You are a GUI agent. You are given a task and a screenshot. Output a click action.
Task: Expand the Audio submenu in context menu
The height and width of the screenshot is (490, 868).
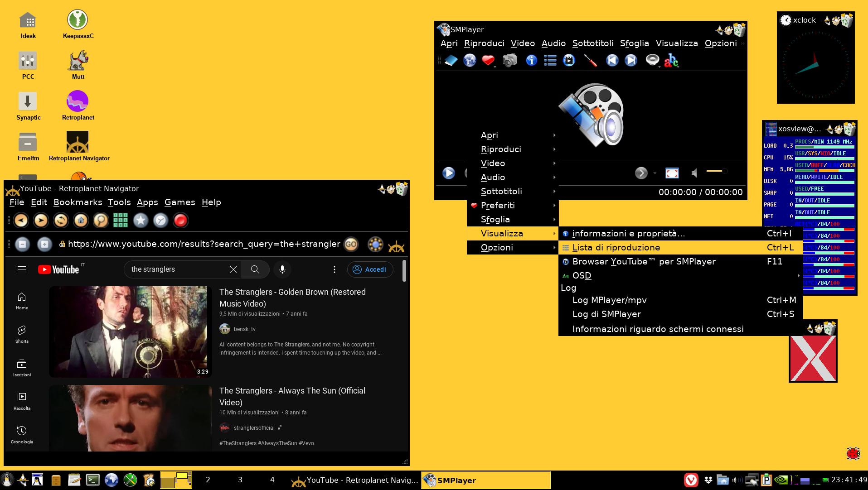pyautogui.click(x=513, y=178)
